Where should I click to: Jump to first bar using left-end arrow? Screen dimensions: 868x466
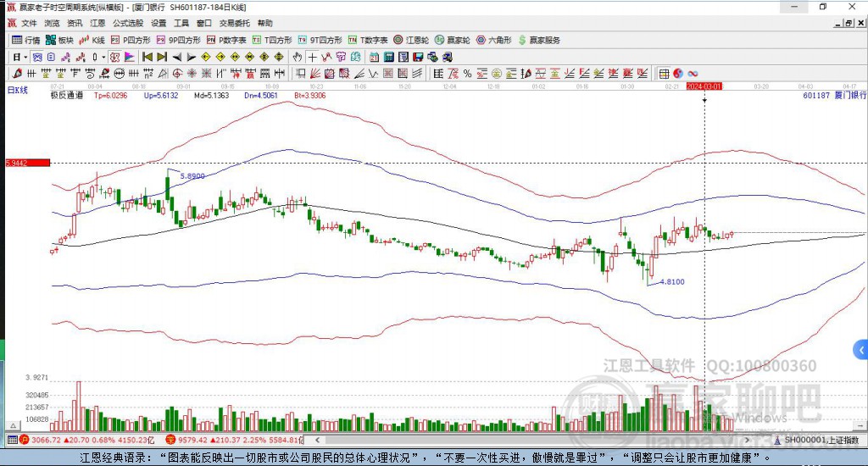point(147,57)
